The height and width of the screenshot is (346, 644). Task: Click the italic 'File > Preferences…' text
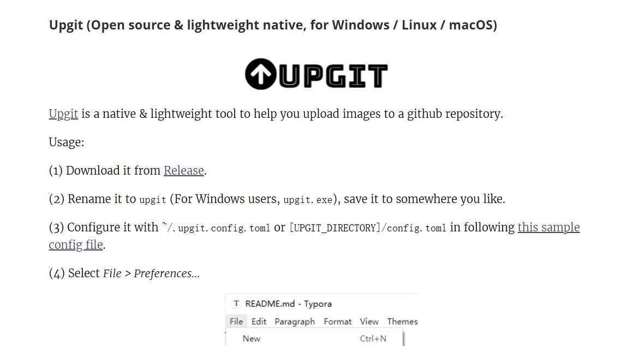pyautogui.click(x=151, y=273)
